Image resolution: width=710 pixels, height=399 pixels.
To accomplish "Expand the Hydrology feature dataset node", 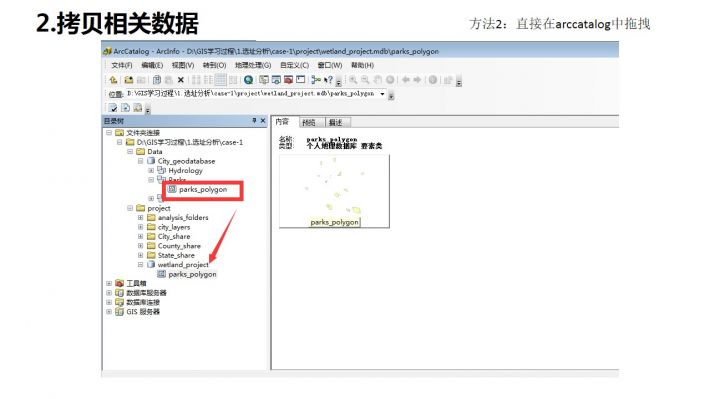I will coord(151,171).
